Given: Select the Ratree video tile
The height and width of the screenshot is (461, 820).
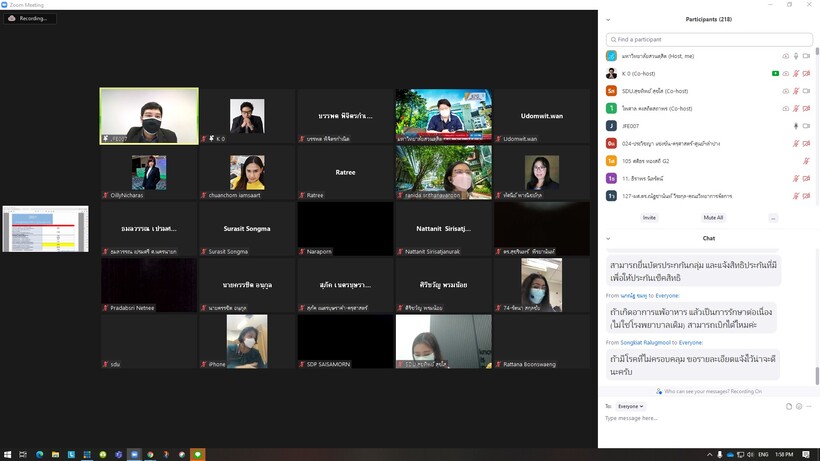Looking at the screenshot, I should (345, 172).
